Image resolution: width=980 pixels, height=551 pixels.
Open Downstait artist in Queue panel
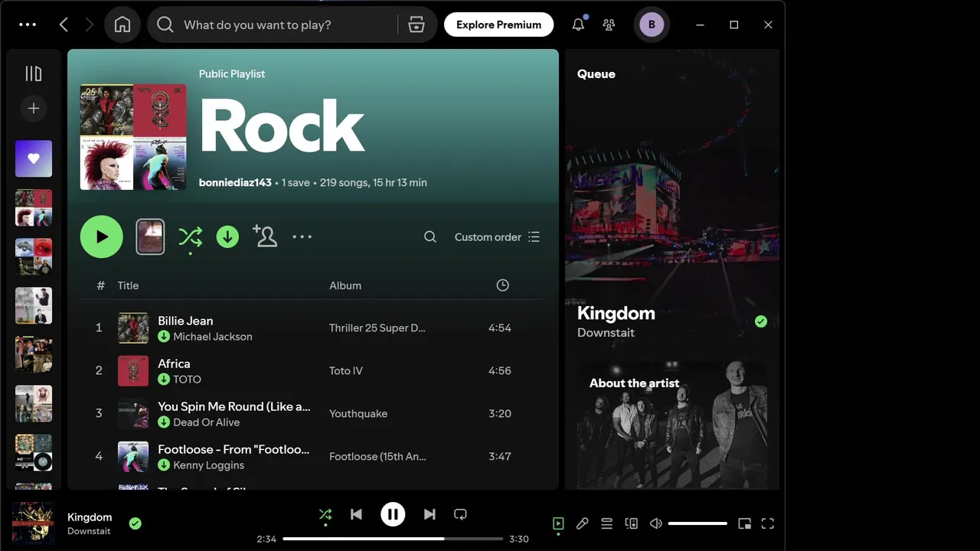click(606, 333)
